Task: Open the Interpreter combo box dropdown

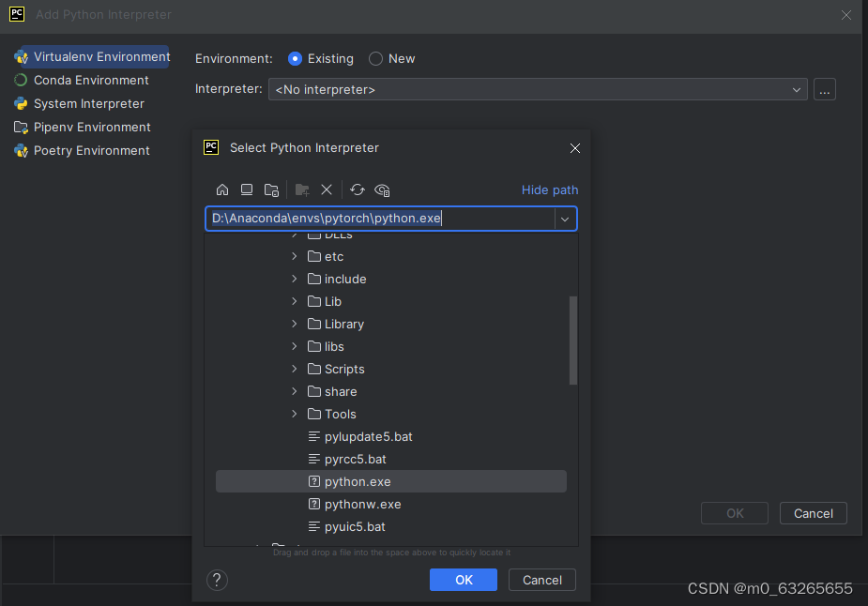Action: (796, 90)
